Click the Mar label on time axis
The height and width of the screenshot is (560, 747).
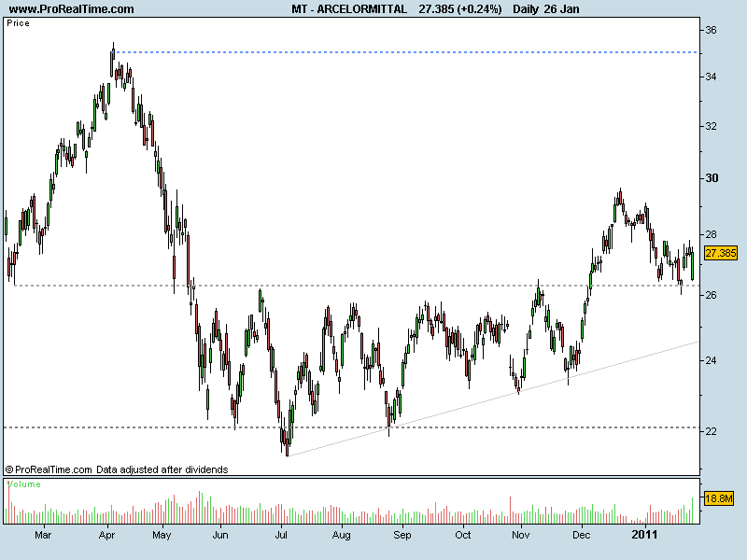pos(43,535)
